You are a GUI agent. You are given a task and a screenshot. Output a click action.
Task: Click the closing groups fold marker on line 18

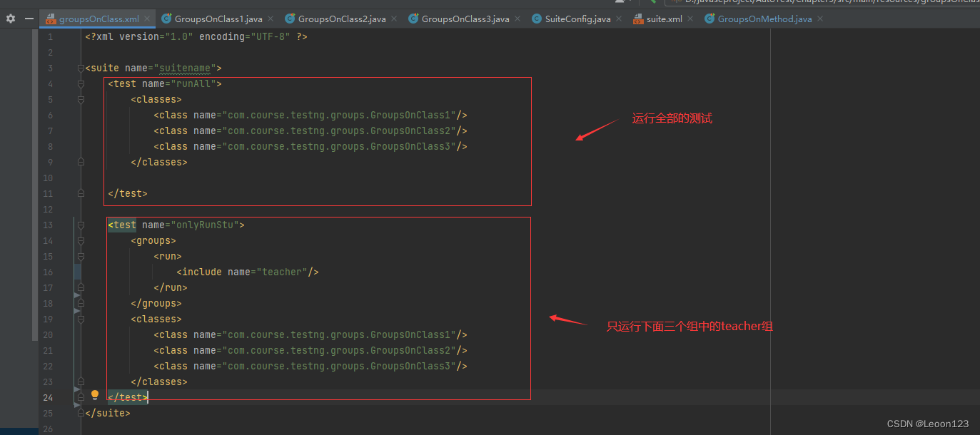(x=81, y=304)
